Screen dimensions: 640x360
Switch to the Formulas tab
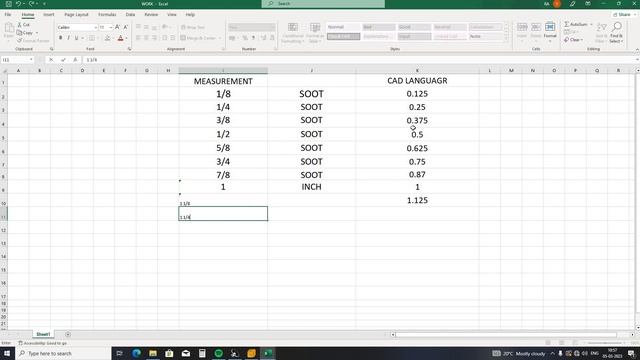tap(107, 14)
